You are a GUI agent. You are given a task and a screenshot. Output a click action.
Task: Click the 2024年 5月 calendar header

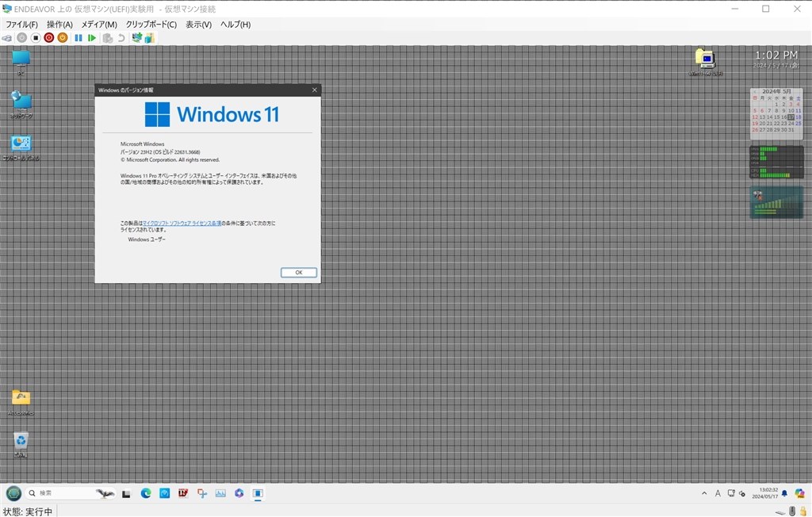tap(776, 92)
